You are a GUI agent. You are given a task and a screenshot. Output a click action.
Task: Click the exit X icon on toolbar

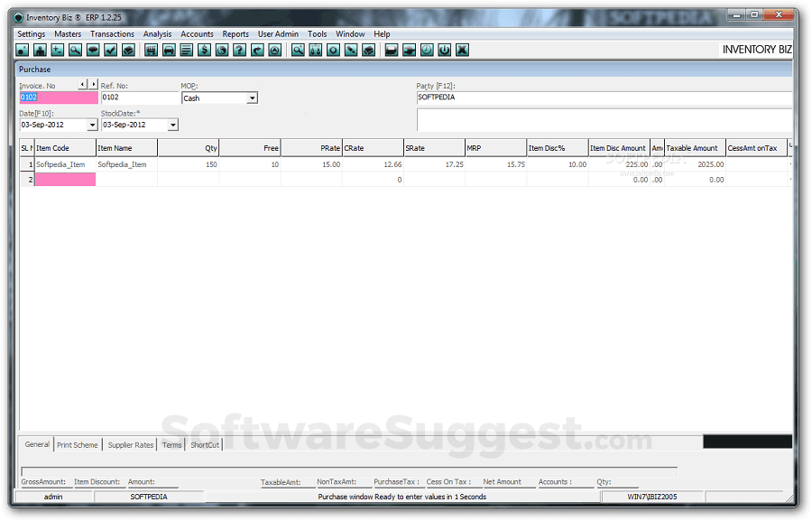(x=462, y=50)
